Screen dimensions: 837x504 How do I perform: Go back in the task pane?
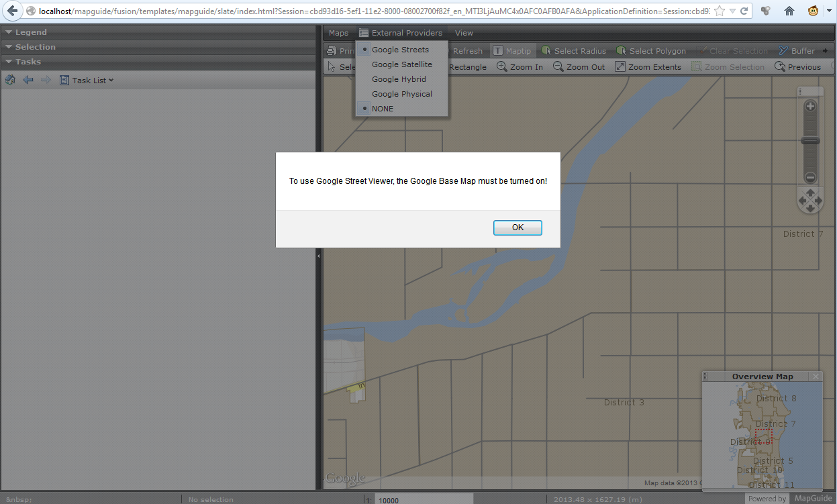tap(28, 80)
